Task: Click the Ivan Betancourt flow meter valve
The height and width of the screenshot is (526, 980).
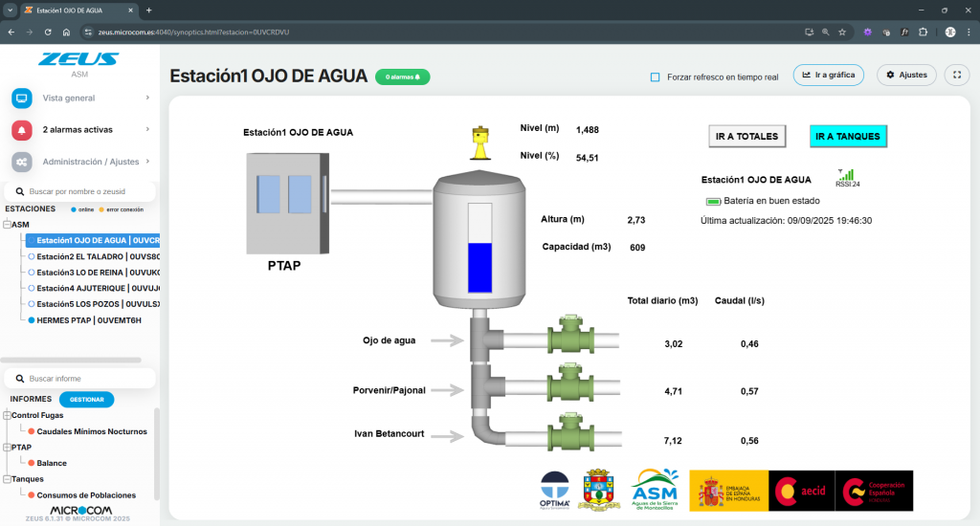Action: (570, 431)
